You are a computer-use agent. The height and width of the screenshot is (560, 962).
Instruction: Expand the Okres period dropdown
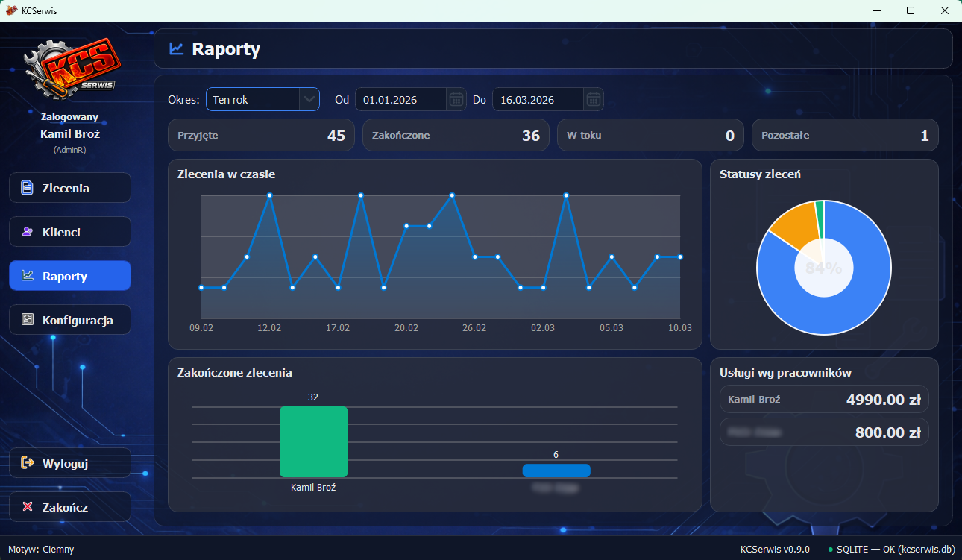click(309, 99)
